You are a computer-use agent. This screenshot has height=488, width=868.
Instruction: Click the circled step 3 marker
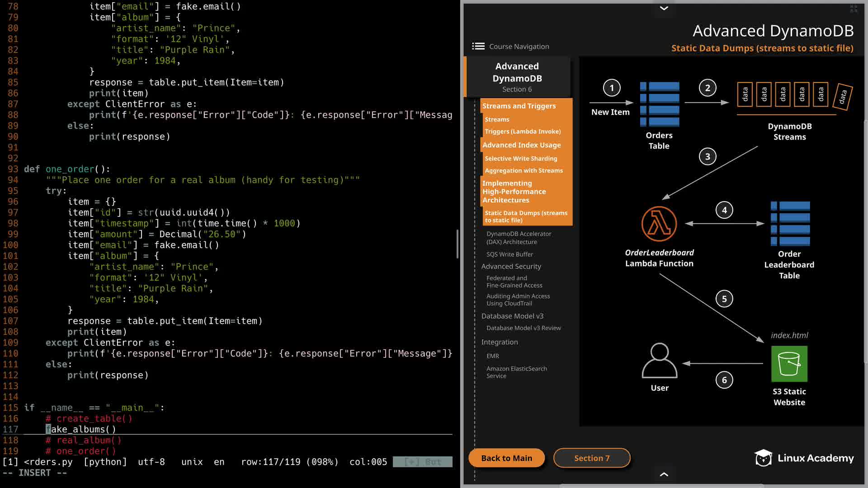click(708, 157)
